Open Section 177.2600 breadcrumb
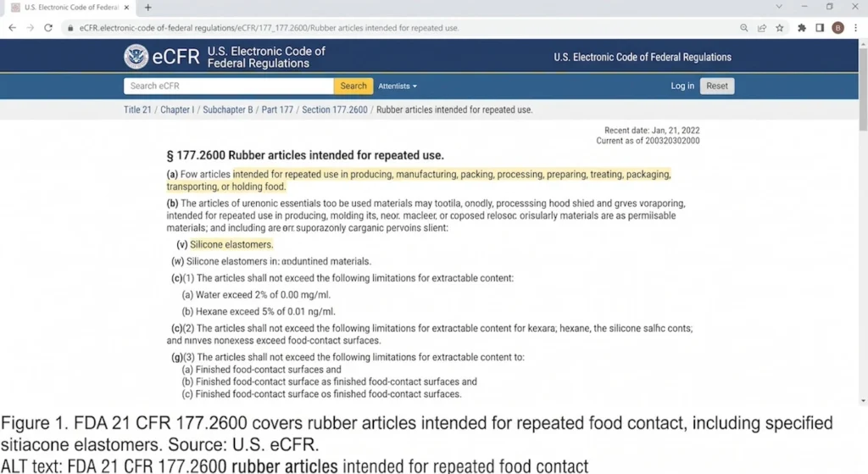Image resolution: width=868 pixels, height=474 pixels. point(334,109)
